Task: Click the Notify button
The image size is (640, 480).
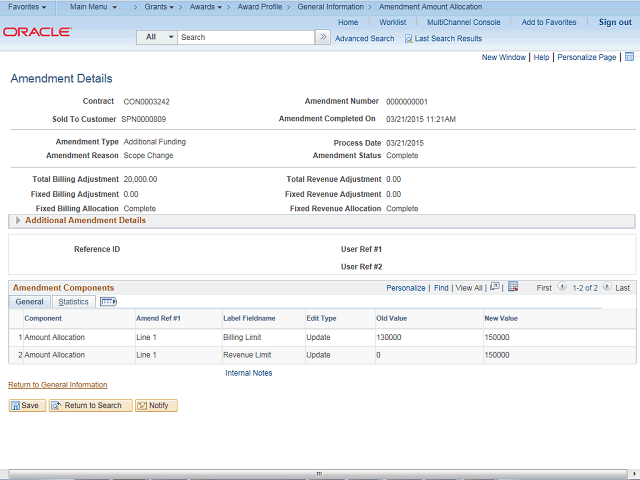Action: [x=156, y=405]
